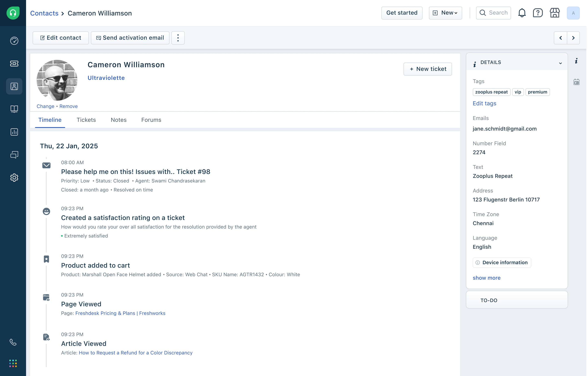Viewport: 588px width, 376px height.
Task: Click the Edit contact button
Action: click(60, 38)
